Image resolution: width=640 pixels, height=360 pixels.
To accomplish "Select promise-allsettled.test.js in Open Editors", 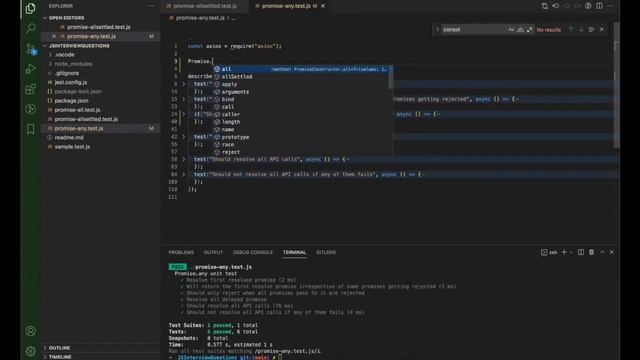I will tap(98, 27).
